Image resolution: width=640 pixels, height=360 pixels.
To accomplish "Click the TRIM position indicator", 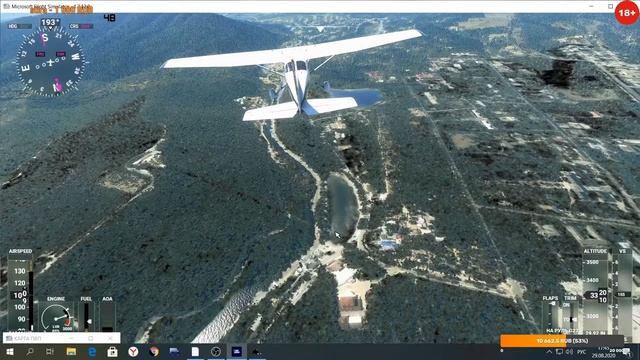I will click(570, 314).
